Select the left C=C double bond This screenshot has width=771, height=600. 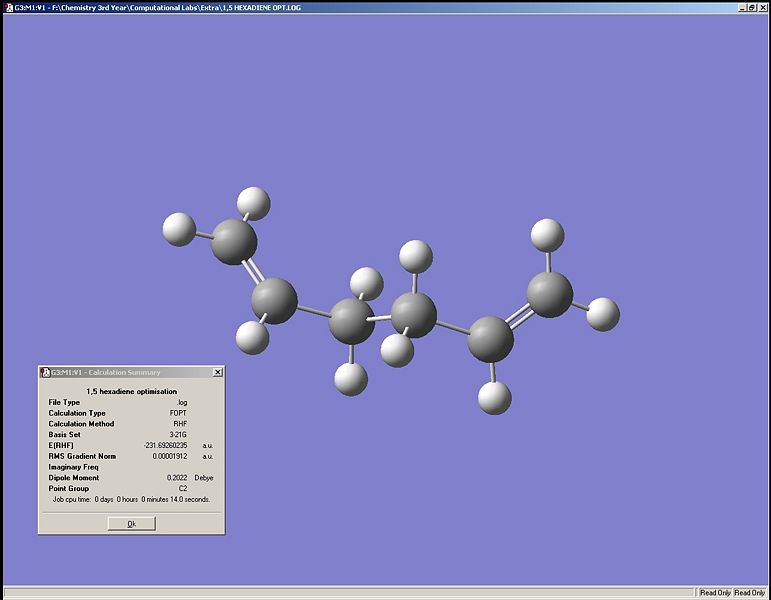tap(254, 271)
